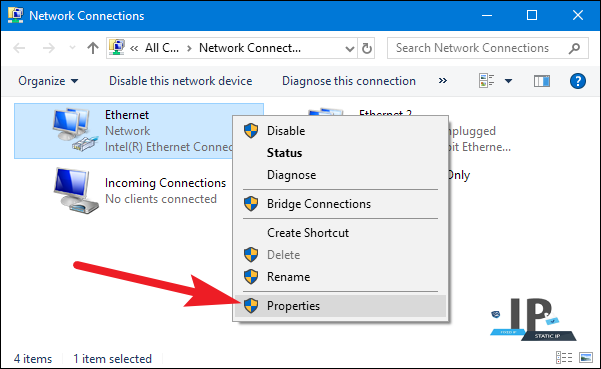Screen dimensions: 601x369
Task: Click the Change your view icon
Action: pos(486,81)
